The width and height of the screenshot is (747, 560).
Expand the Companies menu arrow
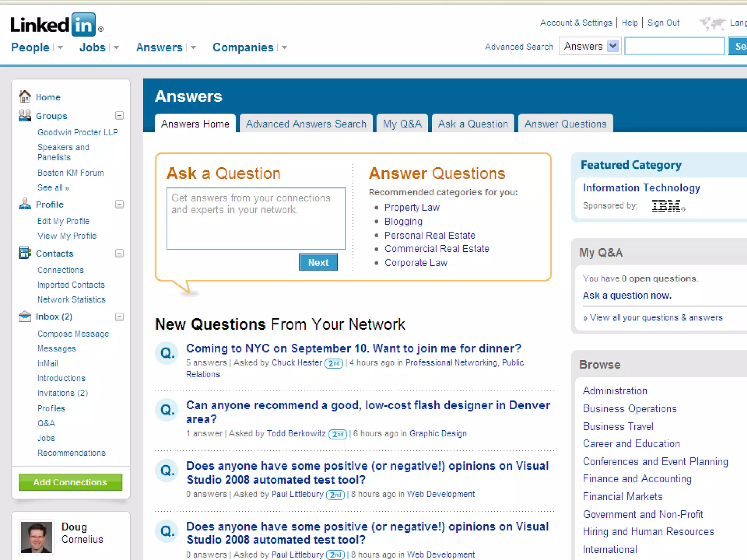pos(285,47)
